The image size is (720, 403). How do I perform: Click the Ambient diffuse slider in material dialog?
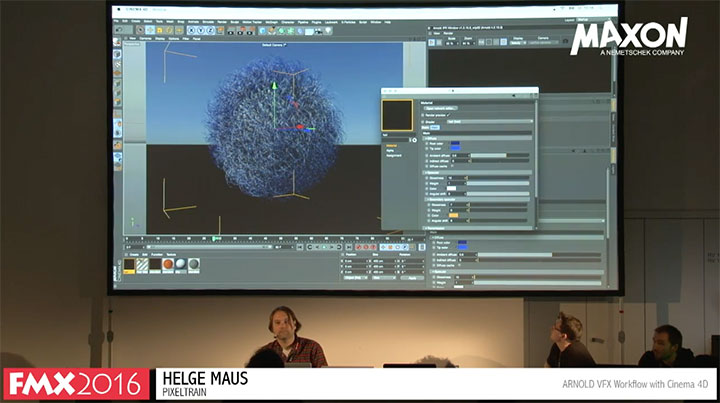[500, 156]
